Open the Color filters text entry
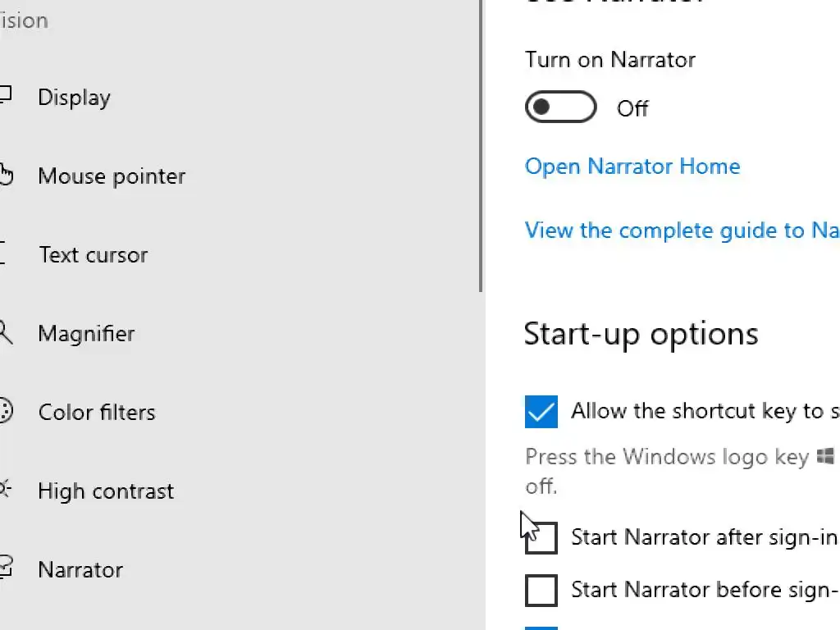 [x=97, y=413]
